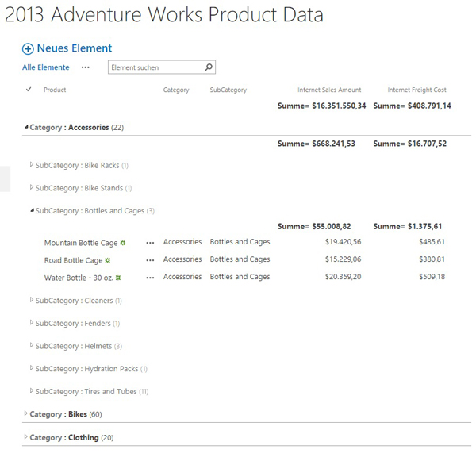Open the Road Bottle Cage item
476x453 pixels.
point(73,260)
